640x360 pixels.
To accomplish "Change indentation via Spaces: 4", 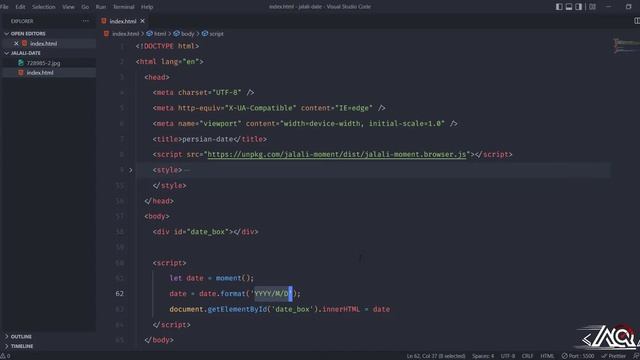I will click(483, 356).
